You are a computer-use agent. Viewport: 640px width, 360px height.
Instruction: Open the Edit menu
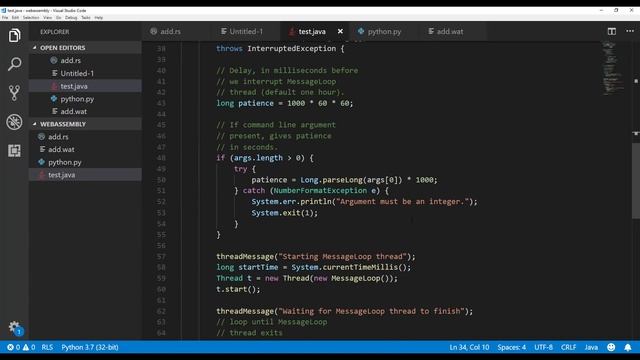tap(15, 18)
